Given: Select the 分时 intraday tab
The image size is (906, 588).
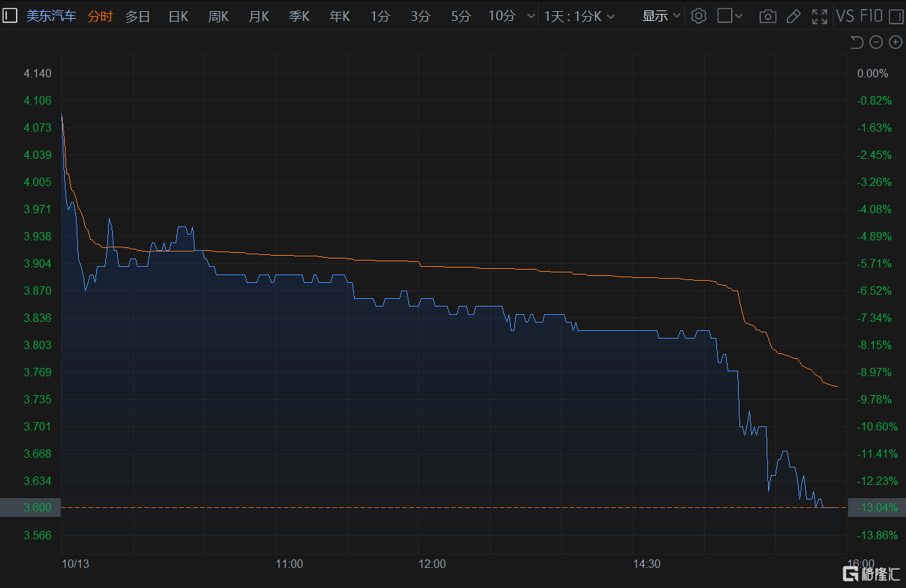Looking at the screenshot, I should pyautogui.click(x=100, y=16).
